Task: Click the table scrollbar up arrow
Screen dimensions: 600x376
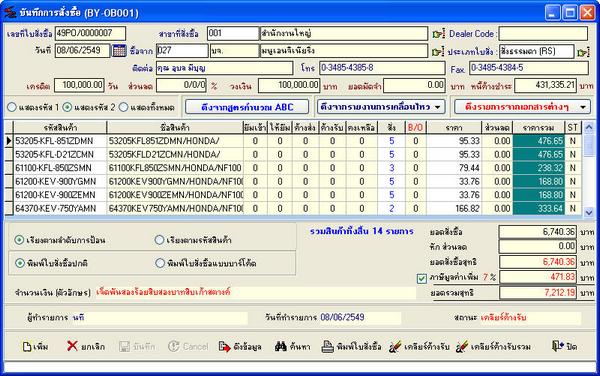Action: pos(589,127)
